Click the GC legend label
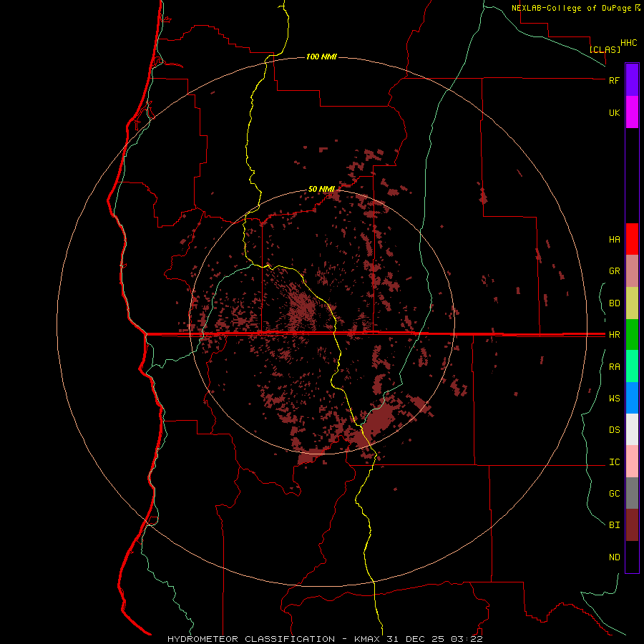Viewport: 644px width, 644px height. 614,493
